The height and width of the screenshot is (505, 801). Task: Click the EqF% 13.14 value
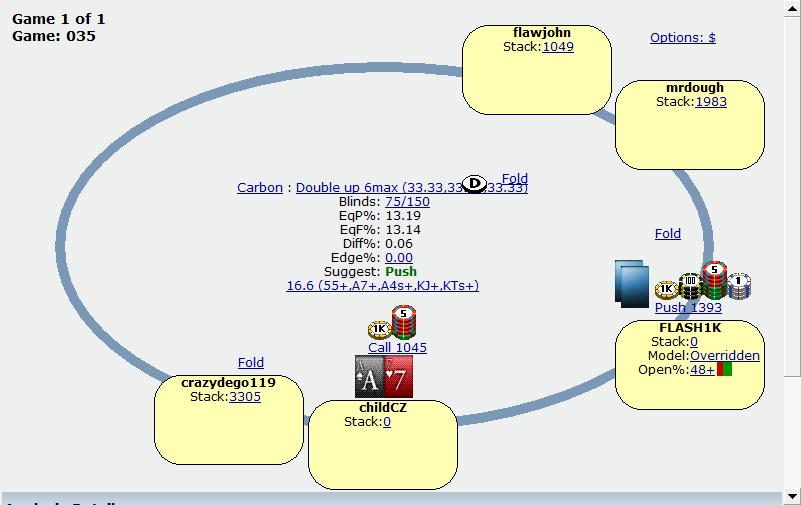(x=403, y=230)
